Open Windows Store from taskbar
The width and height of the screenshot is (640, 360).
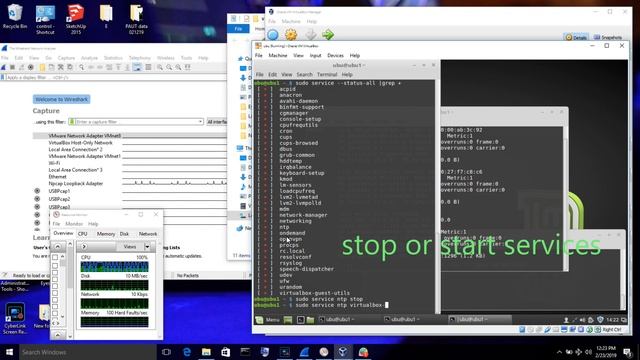(226, 352)
